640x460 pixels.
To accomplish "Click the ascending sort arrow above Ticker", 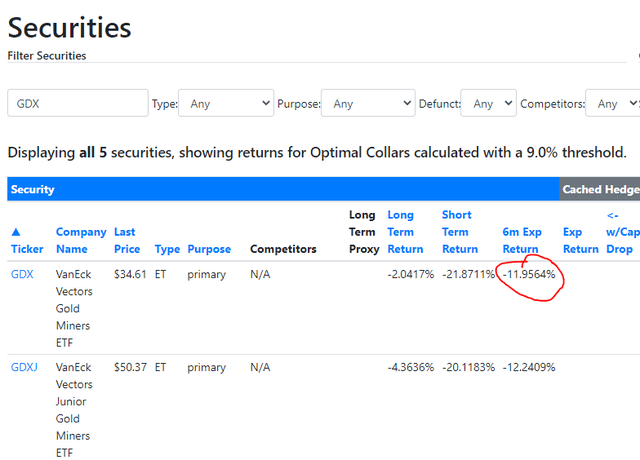I will 15,232.
